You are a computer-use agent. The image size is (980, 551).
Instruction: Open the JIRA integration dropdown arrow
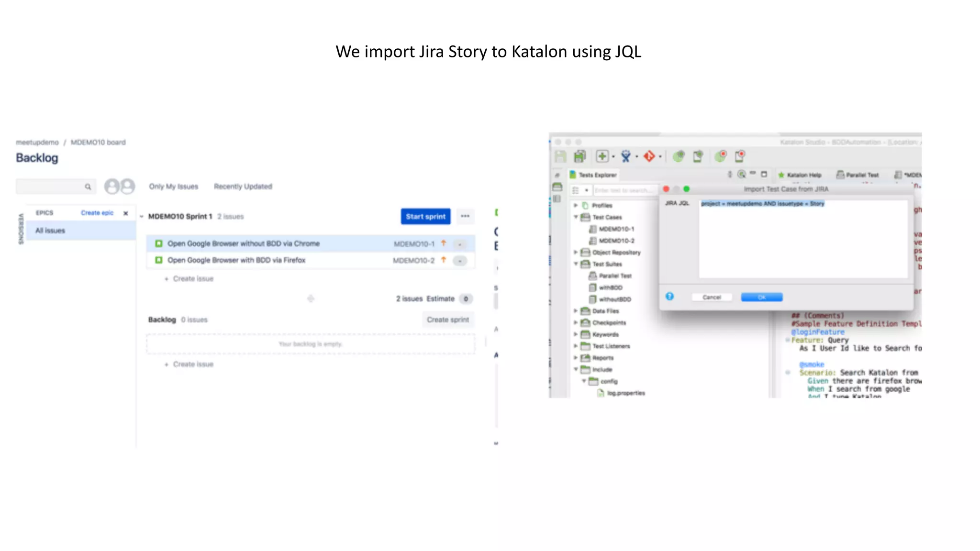click(x=637, y=157)
